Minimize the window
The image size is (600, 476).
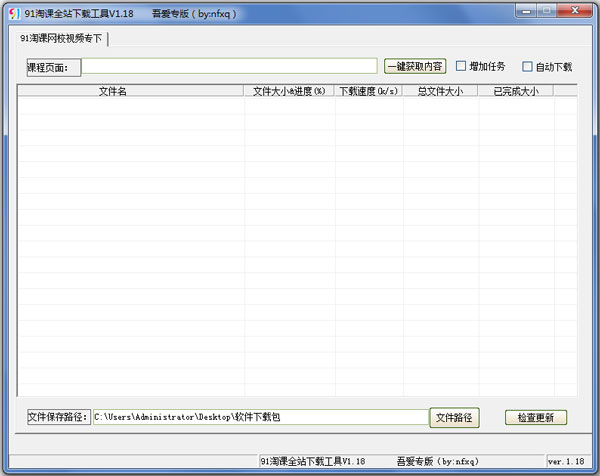pos(526,11)
